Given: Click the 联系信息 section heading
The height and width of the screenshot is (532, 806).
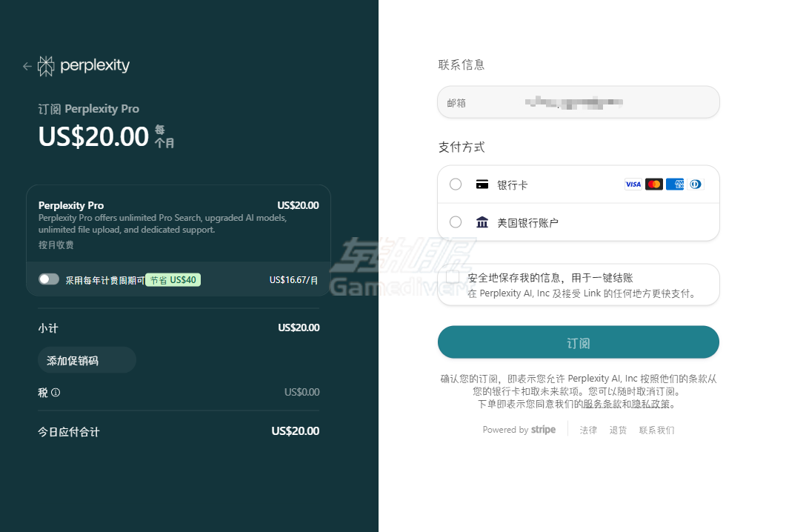Looking at the screenshot, I should [461, 64].
